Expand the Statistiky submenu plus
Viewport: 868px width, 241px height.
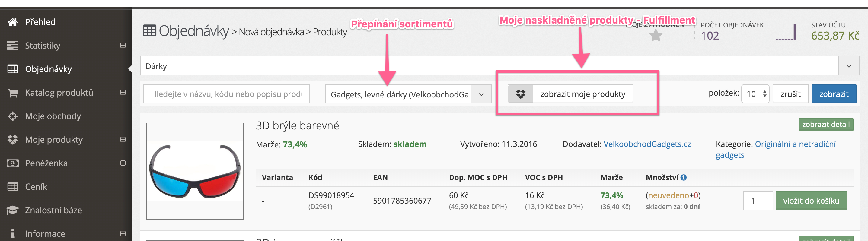[x=123, y=46]
